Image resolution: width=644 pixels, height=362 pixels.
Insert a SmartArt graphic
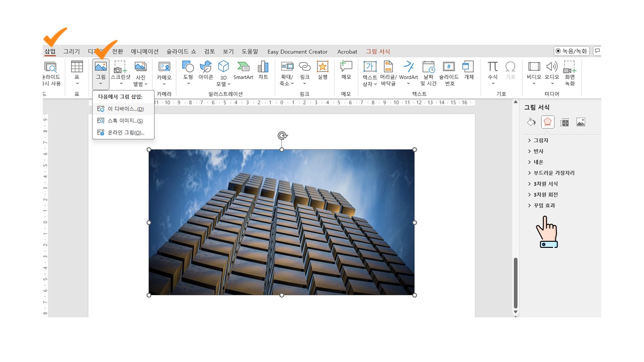pos(243,70)
